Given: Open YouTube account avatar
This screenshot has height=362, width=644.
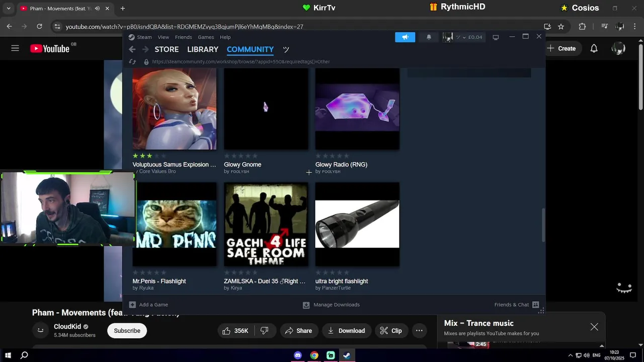Looking at the screenshot, I should click(618, 48).
